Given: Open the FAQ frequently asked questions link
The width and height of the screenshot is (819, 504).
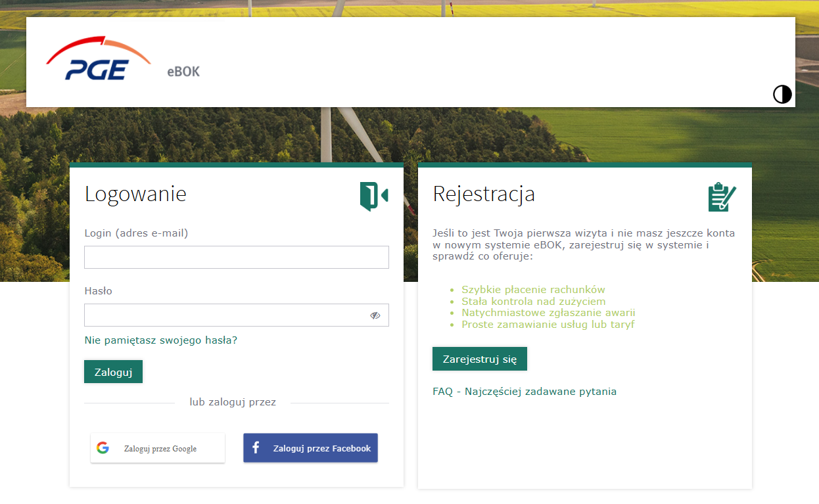Looking at the screenshot, I should (x=524, y=391).
